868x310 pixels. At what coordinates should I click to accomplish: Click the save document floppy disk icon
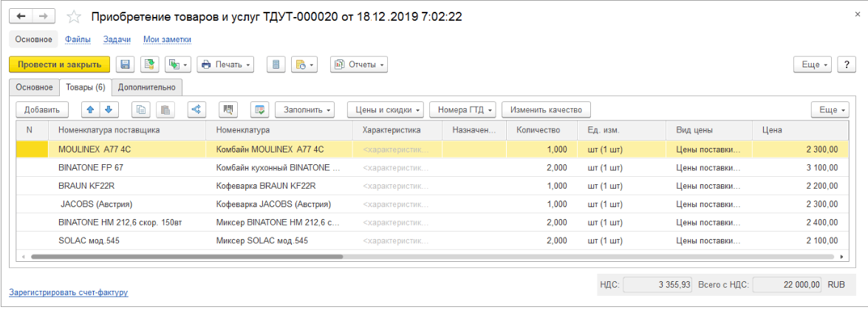125,64
